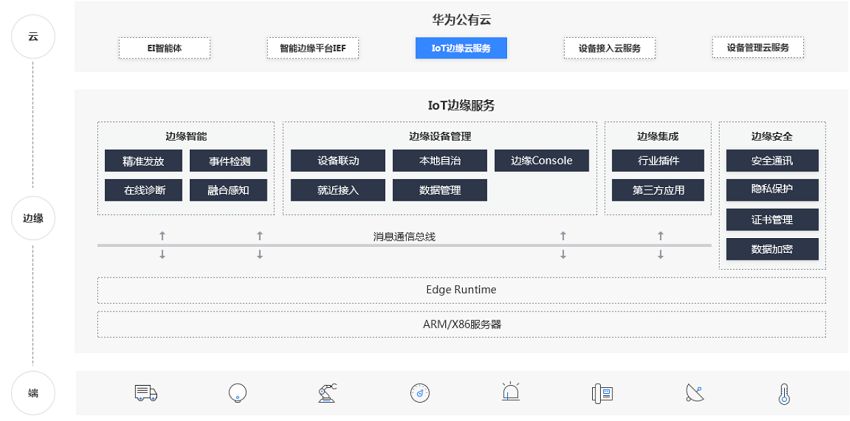
Task: Click the 边缘智能 group title
Action: click(x=186, y=137)
